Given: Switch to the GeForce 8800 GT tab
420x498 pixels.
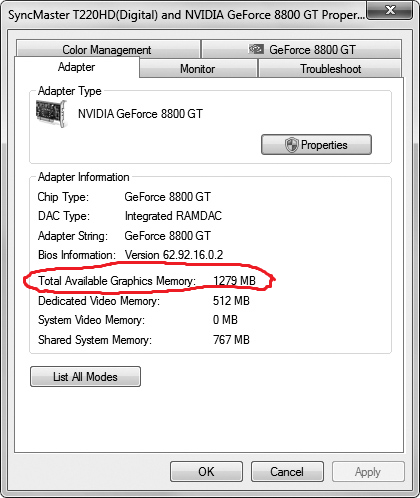Looking at the screenshot, I should tap(301, 49).
